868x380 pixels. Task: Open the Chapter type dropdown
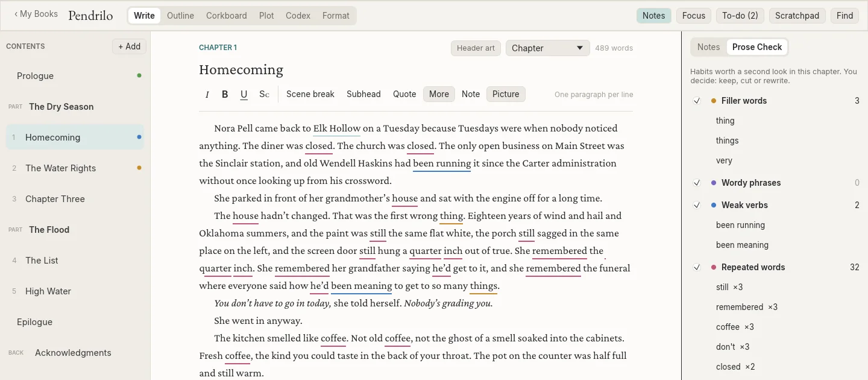(x=547, y=48)
